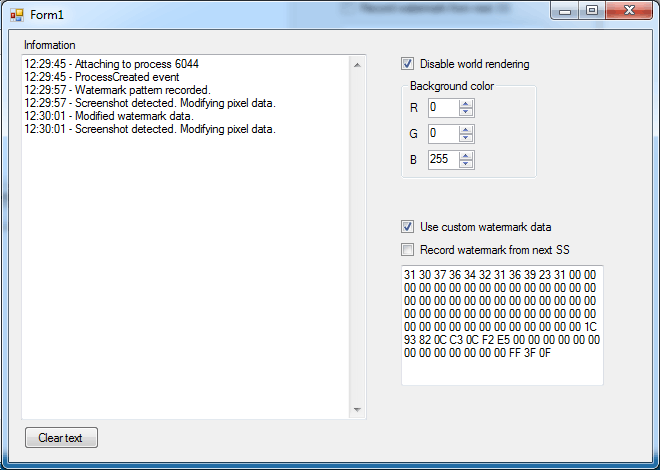Decrease the R value with down arrow

point(466,112)
